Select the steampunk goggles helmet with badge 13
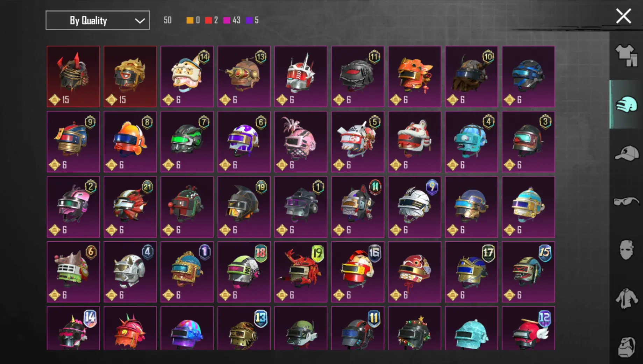643x364 pixels. 244,77
